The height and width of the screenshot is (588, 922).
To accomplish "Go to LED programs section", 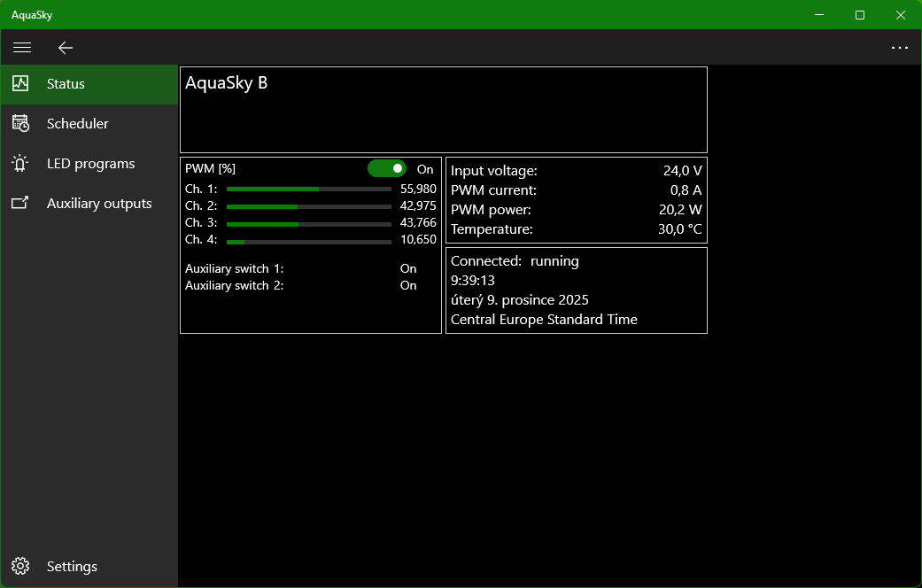I will tap(90, 164).
